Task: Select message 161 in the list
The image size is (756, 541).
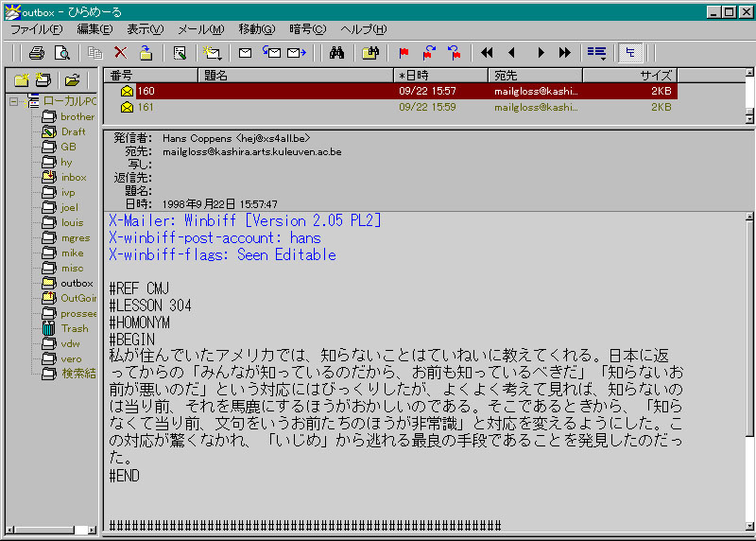Action: coord(146,107)
